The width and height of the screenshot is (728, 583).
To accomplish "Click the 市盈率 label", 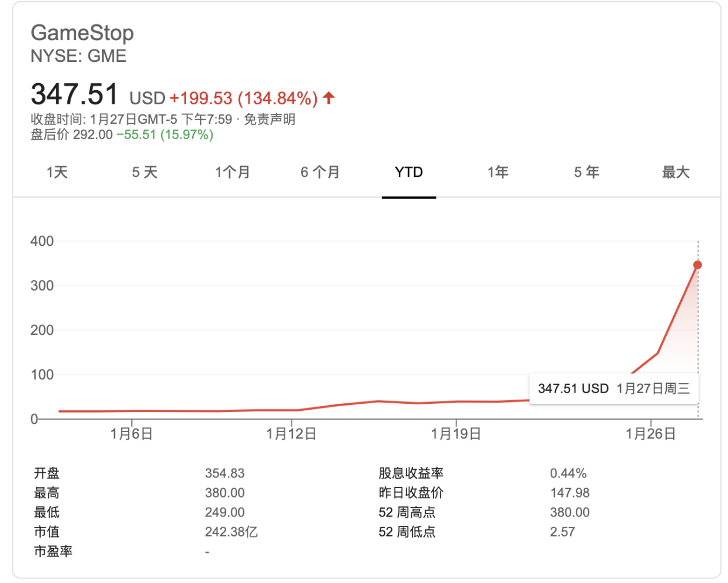I will tap(53, 551).
